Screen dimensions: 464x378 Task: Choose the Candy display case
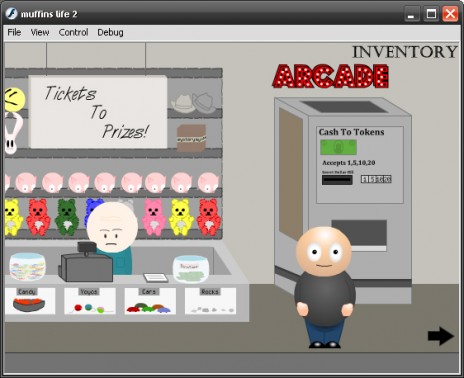point(30,301)
